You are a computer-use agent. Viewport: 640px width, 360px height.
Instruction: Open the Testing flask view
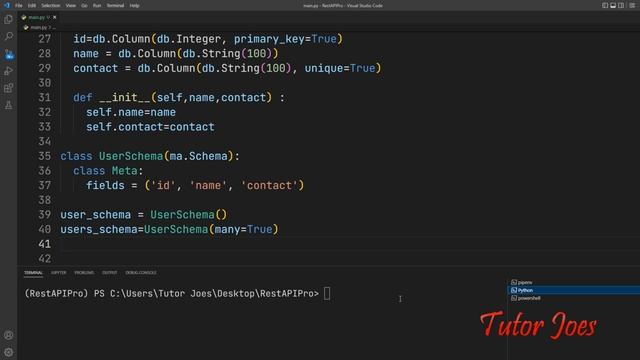point(8,105)
